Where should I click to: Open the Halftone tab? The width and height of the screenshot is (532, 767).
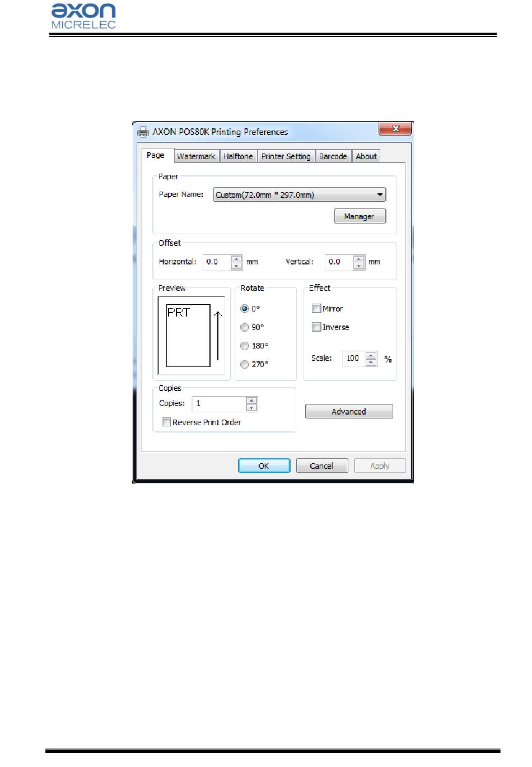(238, 156)
